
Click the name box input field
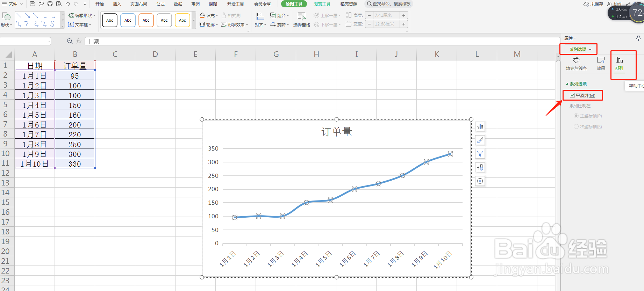[x=25, y=41]
